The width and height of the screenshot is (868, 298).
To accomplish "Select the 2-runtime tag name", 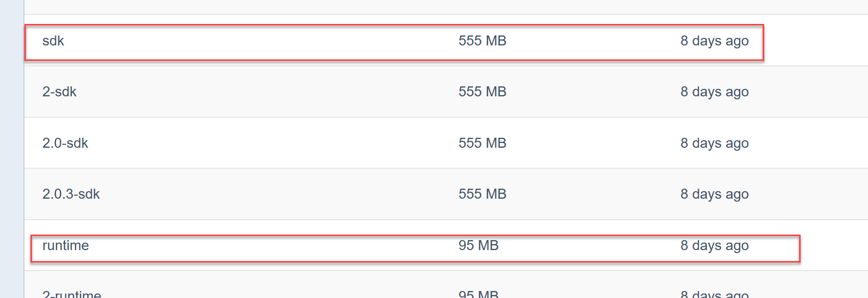I will click(x=71, y=294).
